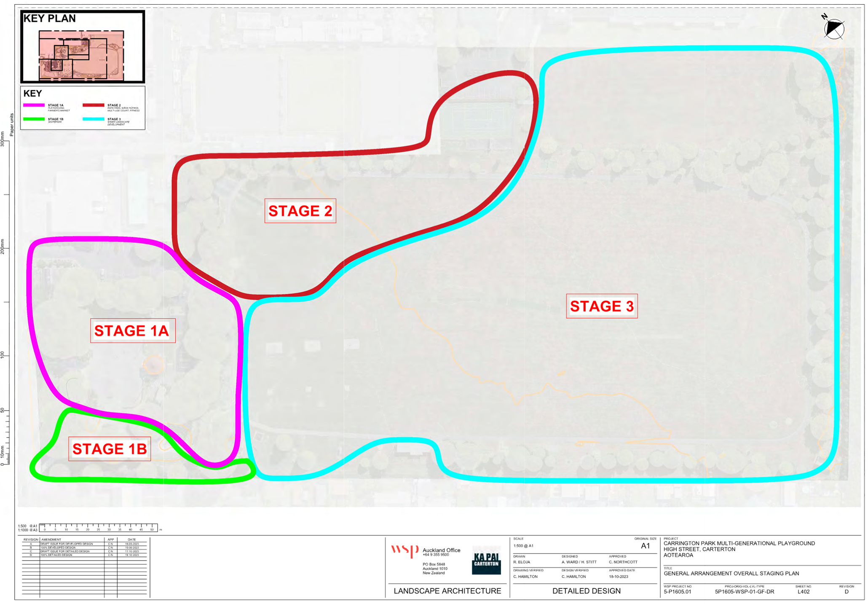The image size is (868, 604).
Task: Click the L402 sheet number
Action: pos(803,592)
